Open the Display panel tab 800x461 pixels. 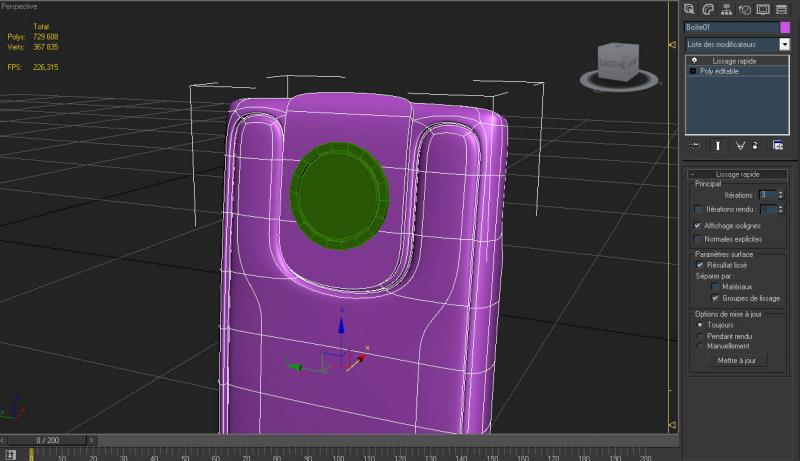(763, 9)
